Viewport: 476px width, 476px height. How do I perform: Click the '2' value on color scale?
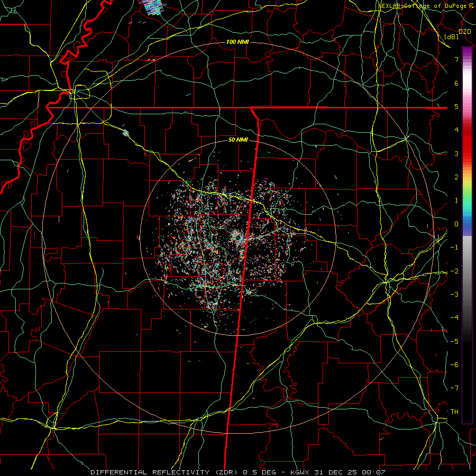click(456, 177)
